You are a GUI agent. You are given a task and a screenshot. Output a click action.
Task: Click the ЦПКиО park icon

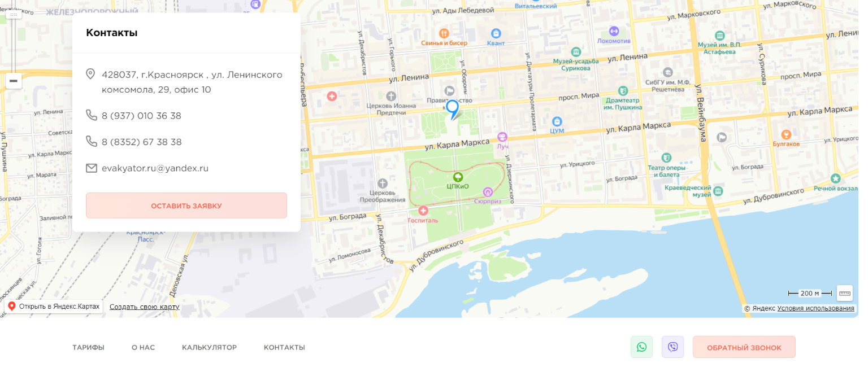click(458, 177)
